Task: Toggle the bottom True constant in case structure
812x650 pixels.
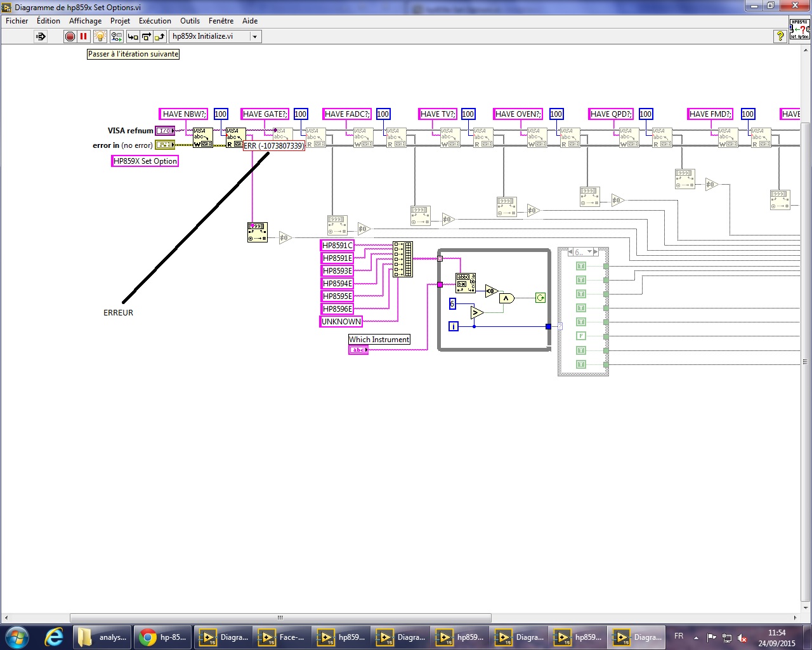Action: pos(580,364)
